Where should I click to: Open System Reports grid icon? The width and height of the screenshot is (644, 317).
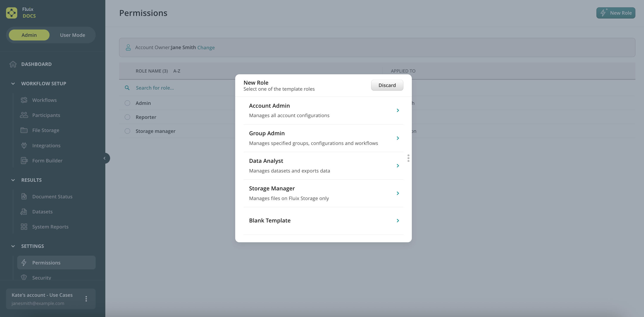point(24,227)
